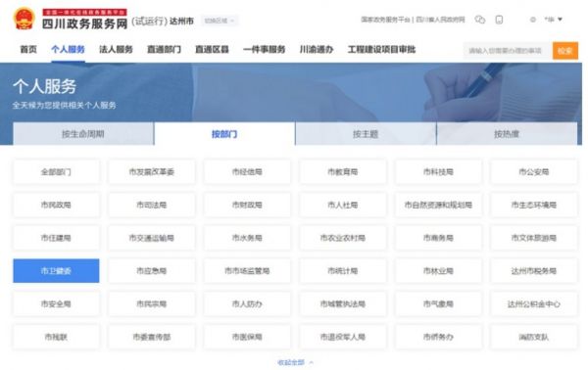588x370 pixels.
Task: Click the national emblem logo icon
Action: 24,19
